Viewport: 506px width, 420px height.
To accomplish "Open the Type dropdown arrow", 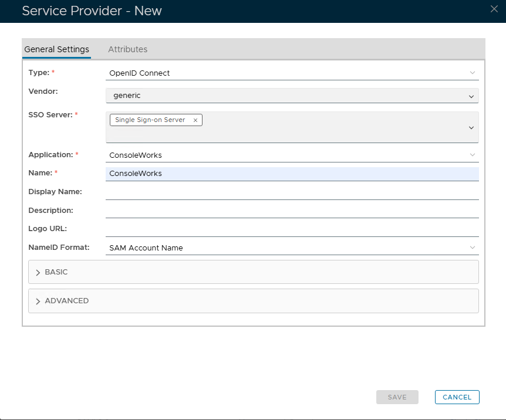I will (472, 73).
